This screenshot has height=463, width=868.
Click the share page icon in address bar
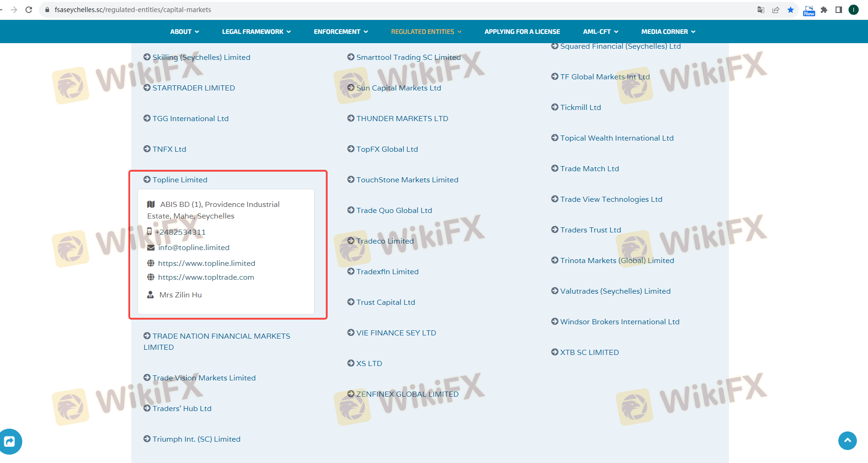(x=776, y=10)
